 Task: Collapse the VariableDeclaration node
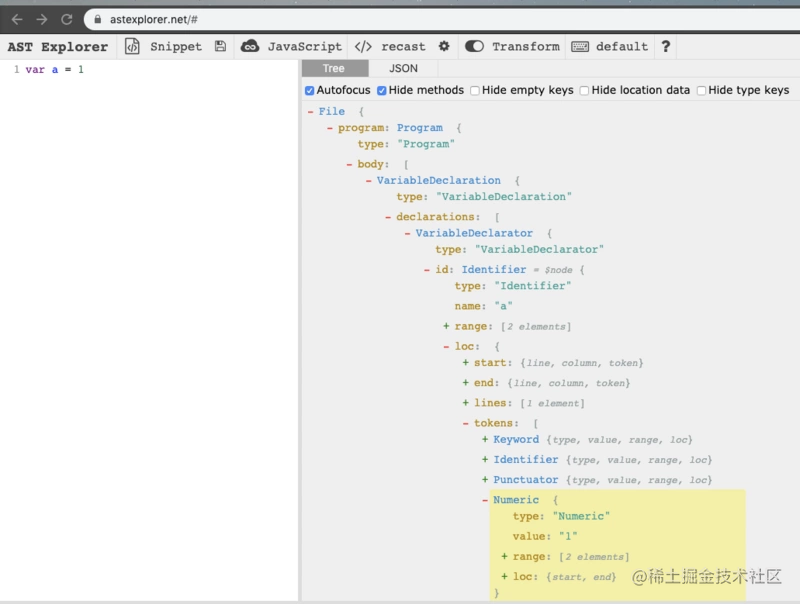click(x=368, y=181)
